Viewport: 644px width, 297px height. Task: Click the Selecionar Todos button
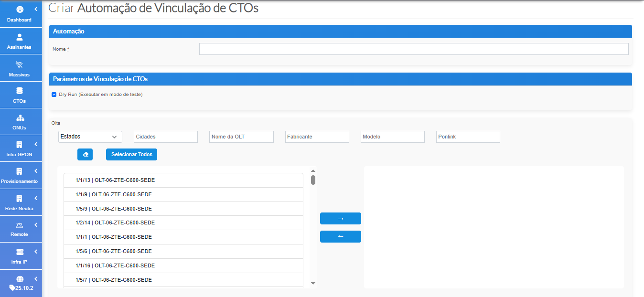(x=131, y=154)
